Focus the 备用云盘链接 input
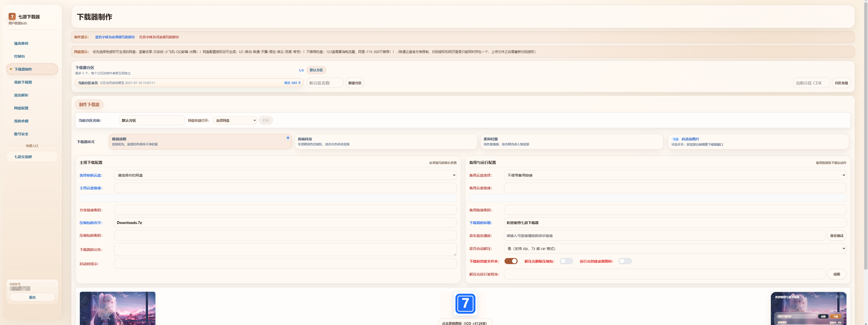Image resolution: width=868 pixels, height=325 pixels. pos(675,188)
